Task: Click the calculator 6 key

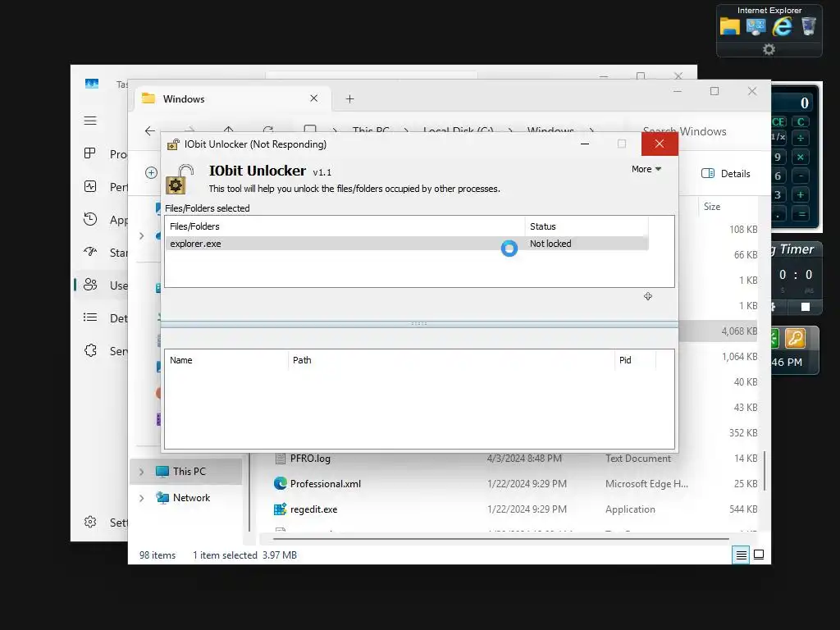Action: coord(778,176)
